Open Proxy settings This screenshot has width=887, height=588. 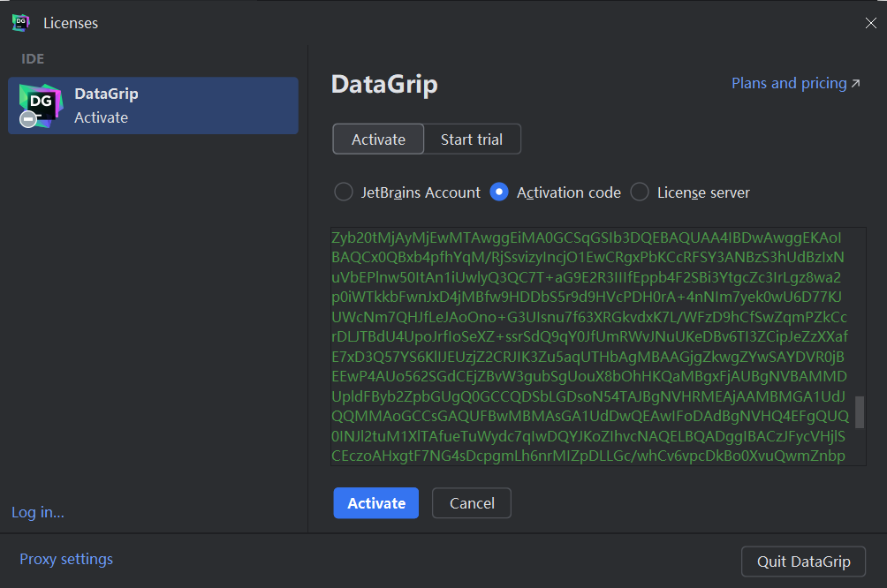[x=66, y=559]
